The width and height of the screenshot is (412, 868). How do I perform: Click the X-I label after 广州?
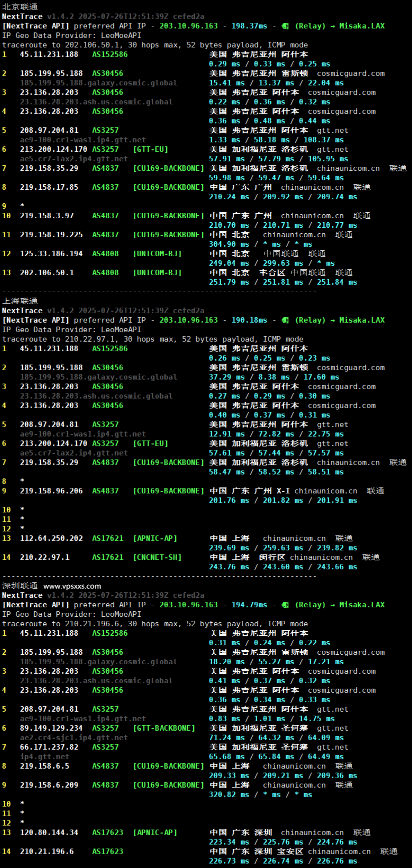[283, 491]
